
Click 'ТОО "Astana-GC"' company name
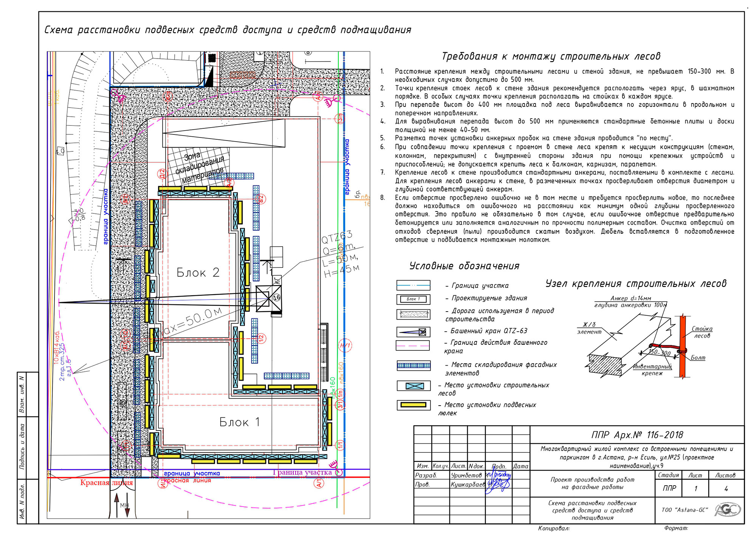pos(685,510)
